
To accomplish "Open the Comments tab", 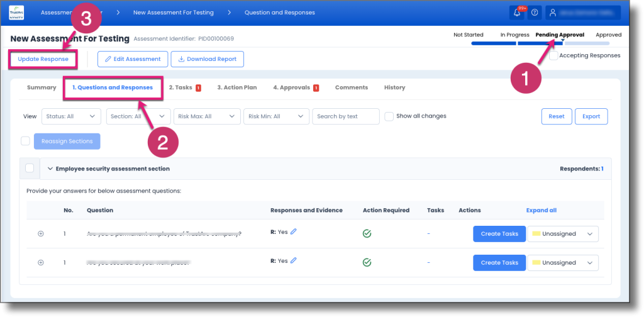I will tap(352, 87).
